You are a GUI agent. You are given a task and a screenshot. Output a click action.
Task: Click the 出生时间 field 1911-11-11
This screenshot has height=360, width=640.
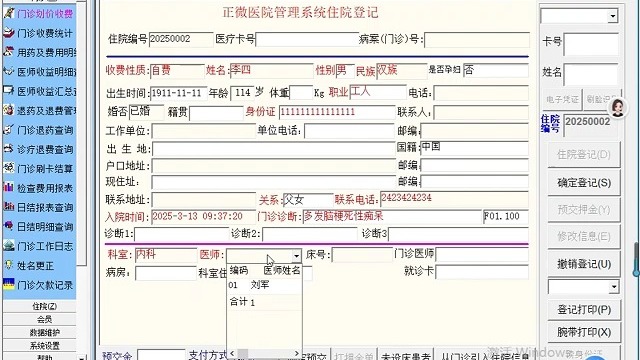178,93
